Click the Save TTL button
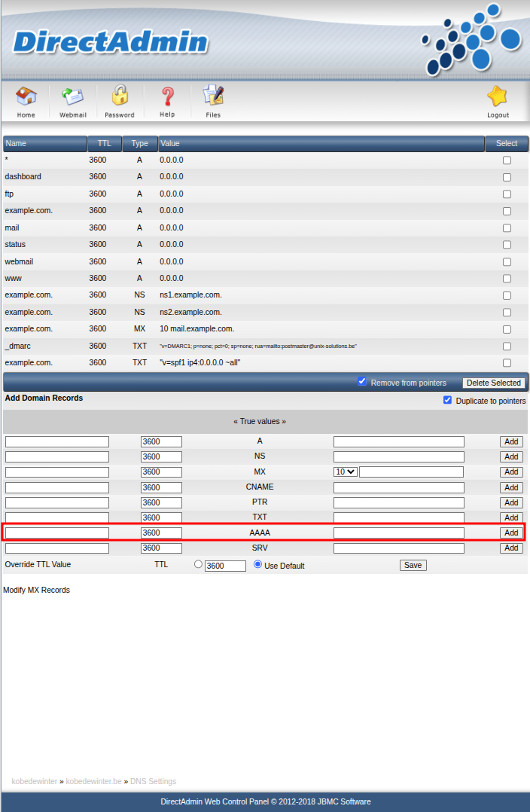 tap(413, 565)
